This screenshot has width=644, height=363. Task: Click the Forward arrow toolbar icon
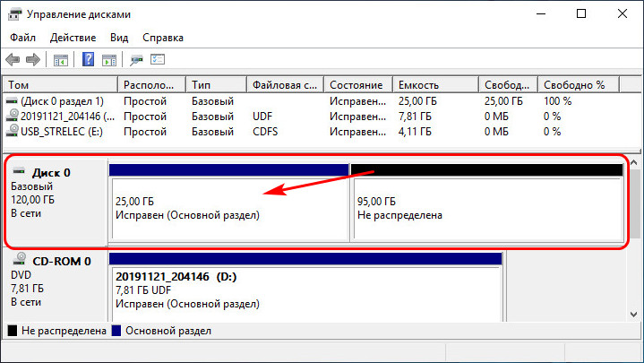coord(33,60)
